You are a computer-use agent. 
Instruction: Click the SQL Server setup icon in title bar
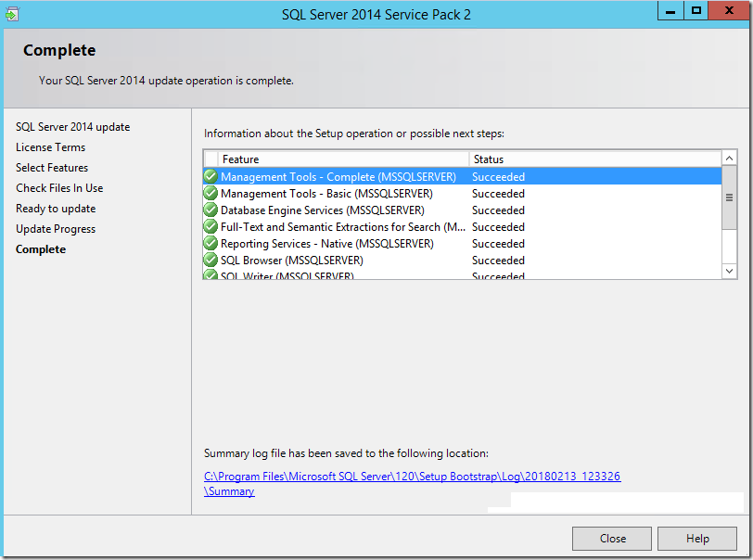click(12, 14)
